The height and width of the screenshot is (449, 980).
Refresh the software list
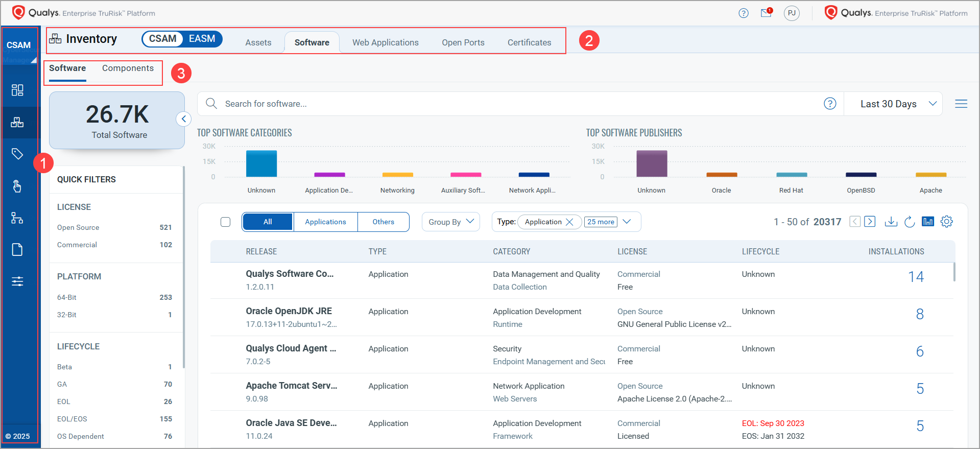910,222
